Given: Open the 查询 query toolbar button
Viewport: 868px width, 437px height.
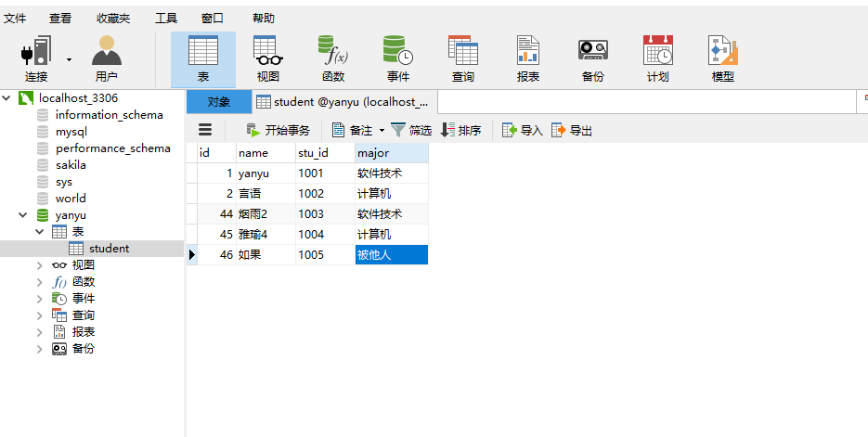Looking at the screenshot, I should (463, 59).
